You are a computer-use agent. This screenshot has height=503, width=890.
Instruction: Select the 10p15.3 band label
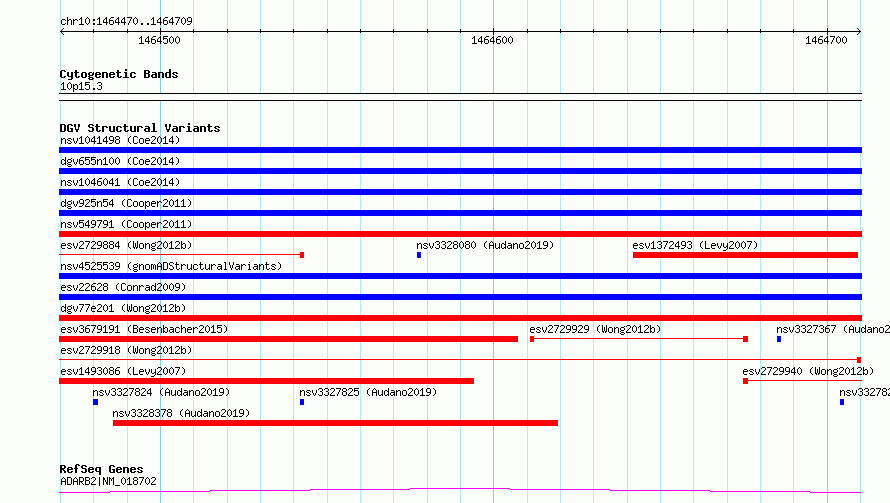[x=81, y=86]
